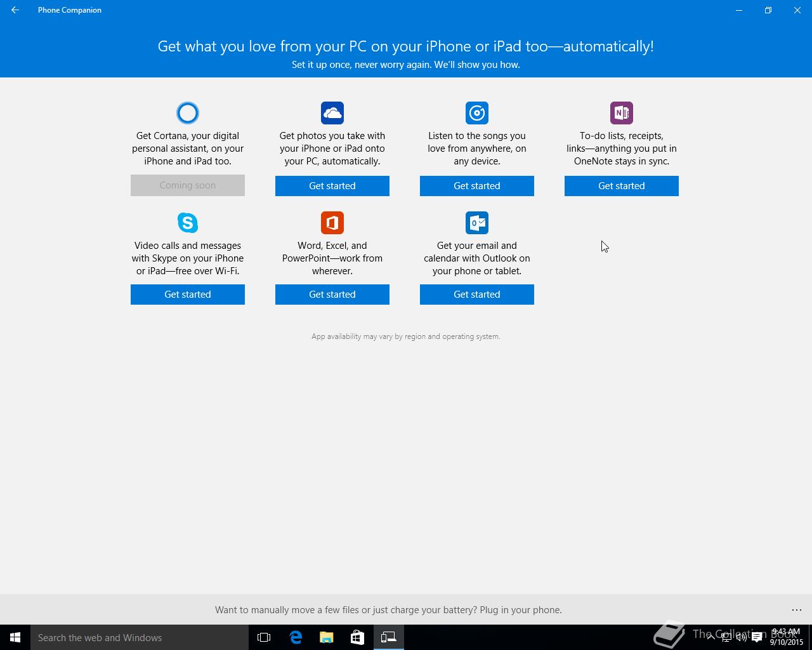Restore down the Phone Companion window

point(768,10)
